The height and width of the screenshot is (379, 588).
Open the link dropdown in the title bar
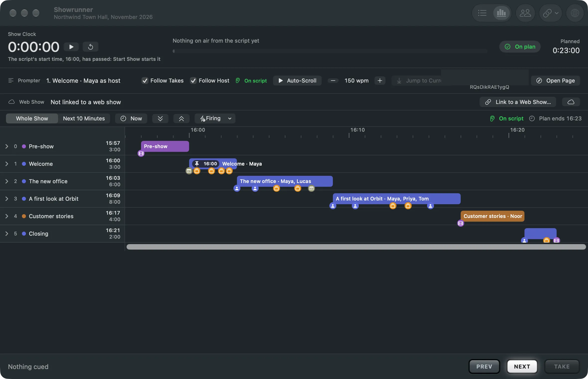click(x=550, y=13)
